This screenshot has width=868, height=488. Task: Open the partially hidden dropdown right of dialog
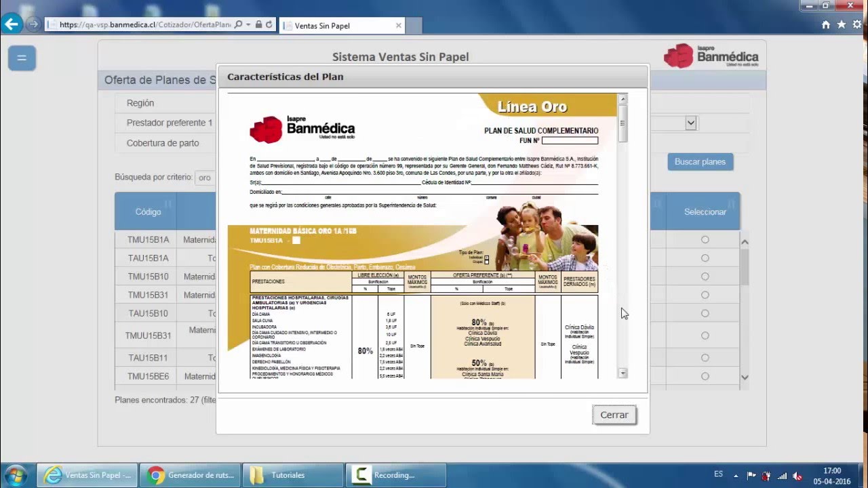[691, 123]
